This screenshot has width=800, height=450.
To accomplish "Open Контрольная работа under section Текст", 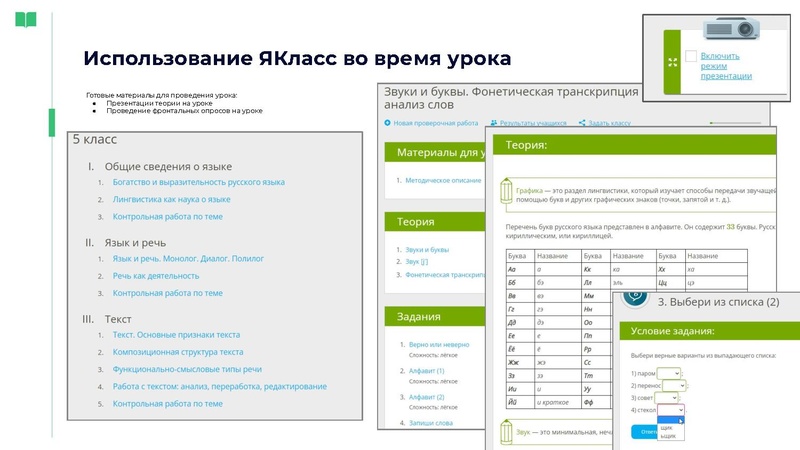I will point(167,404).
